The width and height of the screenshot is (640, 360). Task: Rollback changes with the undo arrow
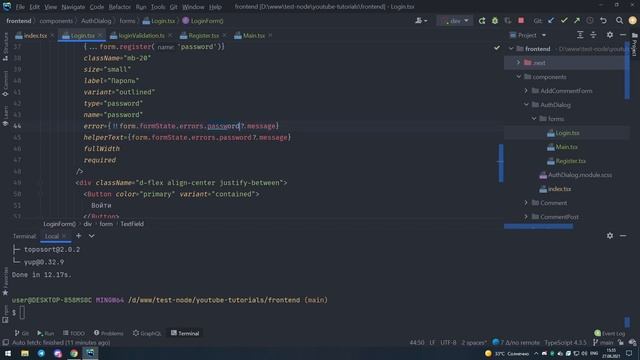pos(603,20)
